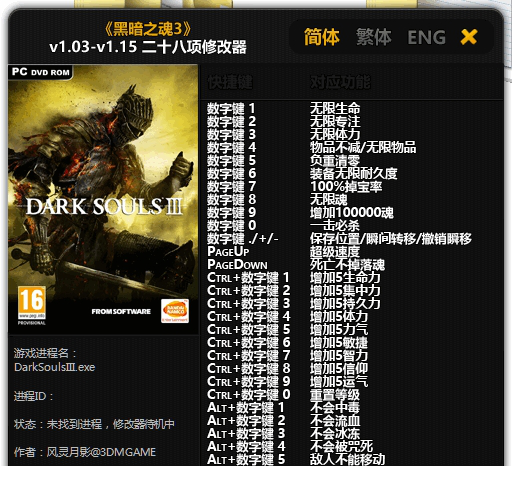Select the 不会被咒死 option
512x484 pixels.
(341, 446)
